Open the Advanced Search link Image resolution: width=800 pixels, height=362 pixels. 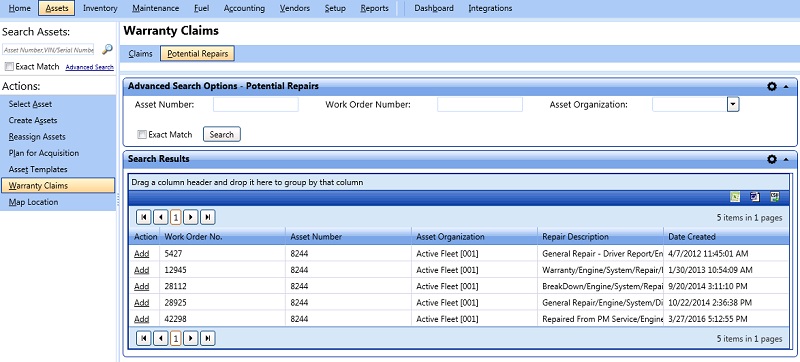click(x=89, y=67)
